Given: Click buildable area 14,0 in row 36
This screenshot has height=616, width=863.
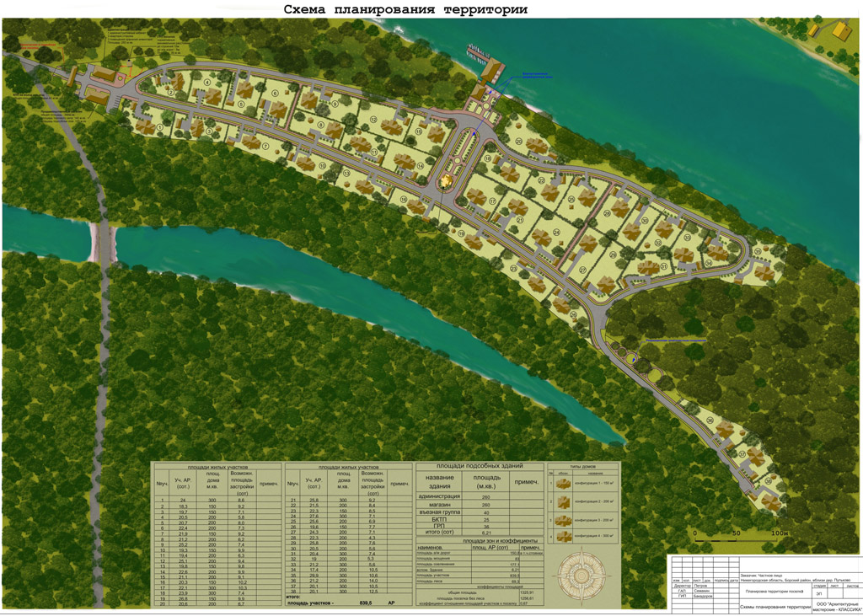Looking at the screenshot, I should pos(373,581).
